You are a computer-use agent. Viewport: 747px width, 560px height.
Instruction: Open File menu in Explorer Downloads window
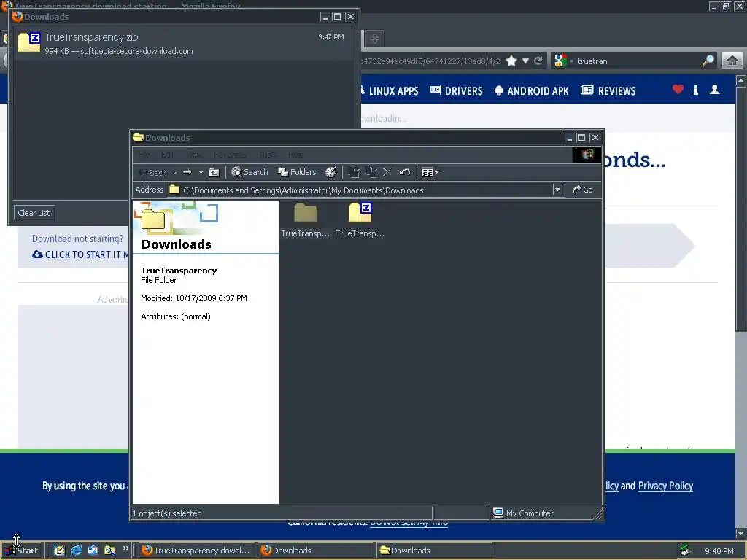[x=144, y=155]
